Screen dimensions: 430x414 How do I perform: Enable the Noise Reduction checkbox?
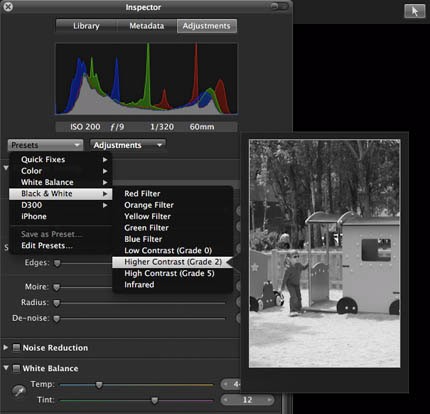pos(16,348)
